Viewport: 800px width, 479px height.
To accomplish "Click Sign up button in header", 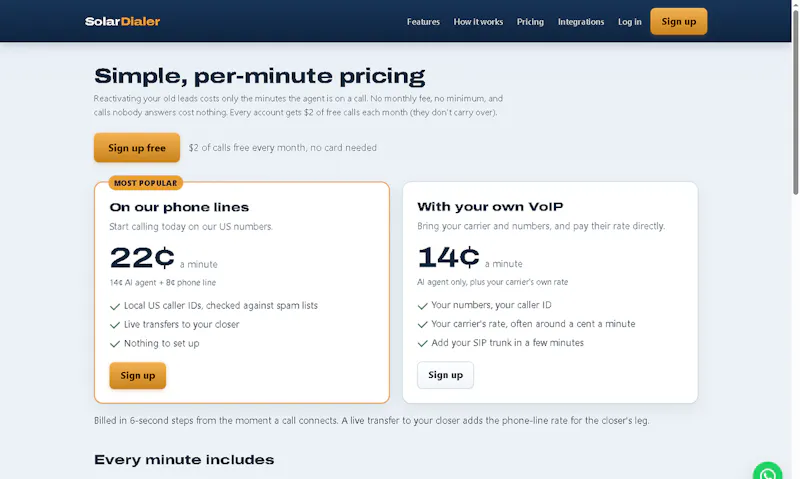I will click(679, 21).
